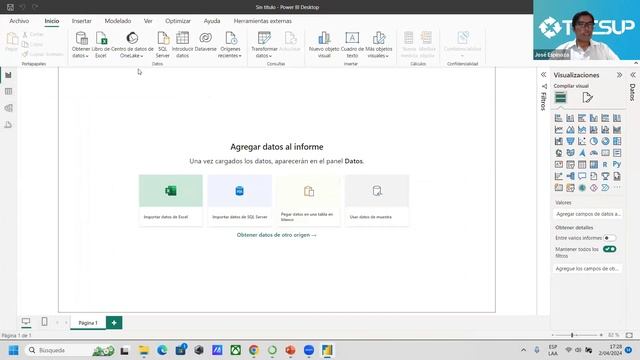This screenshot has height=360, width=640.
Task: Toggle Mantener todos los filtros switch
Action: coord(609,249)
